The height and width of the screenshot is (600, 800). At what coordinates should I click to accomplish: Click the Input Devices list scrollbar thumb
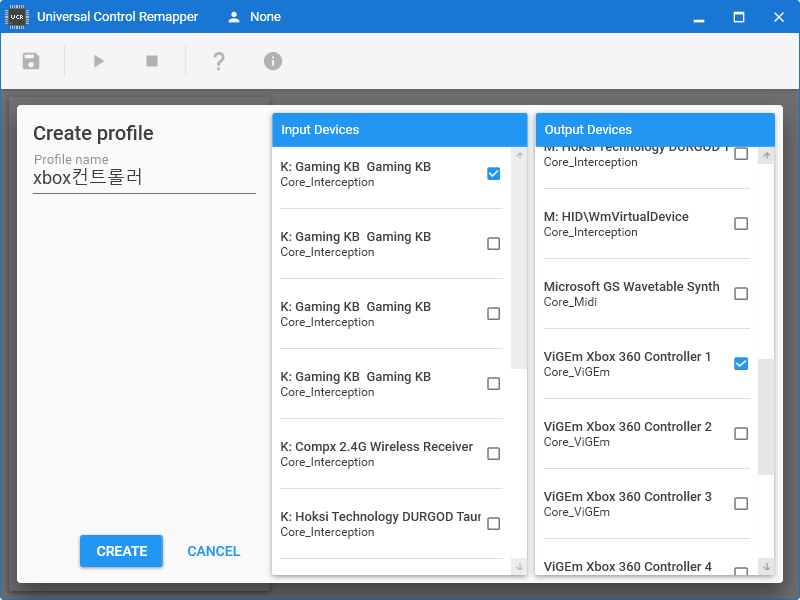(519, 266)
